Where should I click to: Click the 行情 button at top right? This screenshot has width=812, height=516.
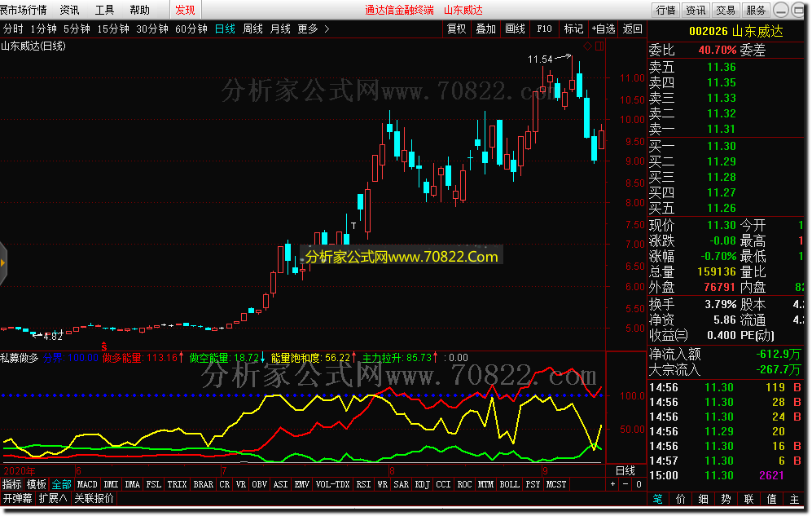coord(665,10)
